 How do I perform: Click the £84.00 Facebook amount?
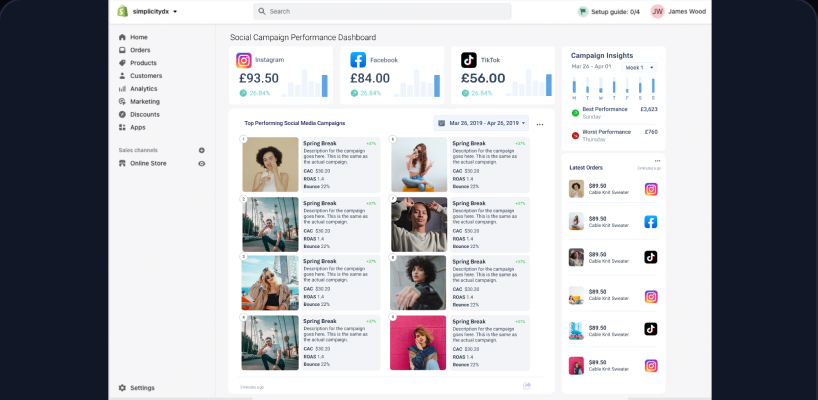click(x=370, y=78)
